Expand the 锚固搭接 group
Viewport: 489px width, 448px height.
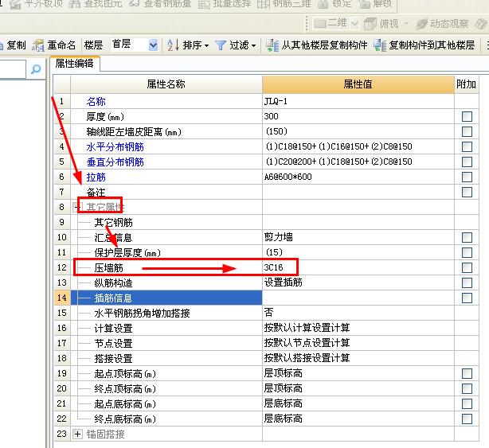tap(77, 434)
